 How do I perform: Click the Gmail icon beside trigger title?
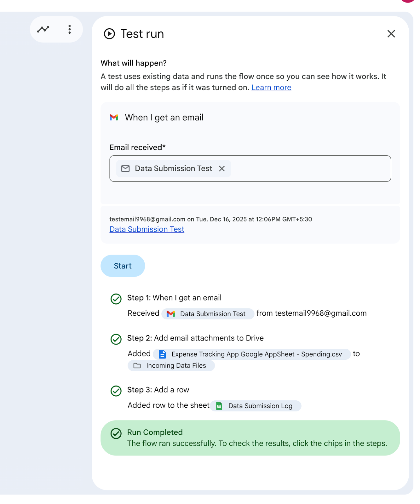(114, 117)
